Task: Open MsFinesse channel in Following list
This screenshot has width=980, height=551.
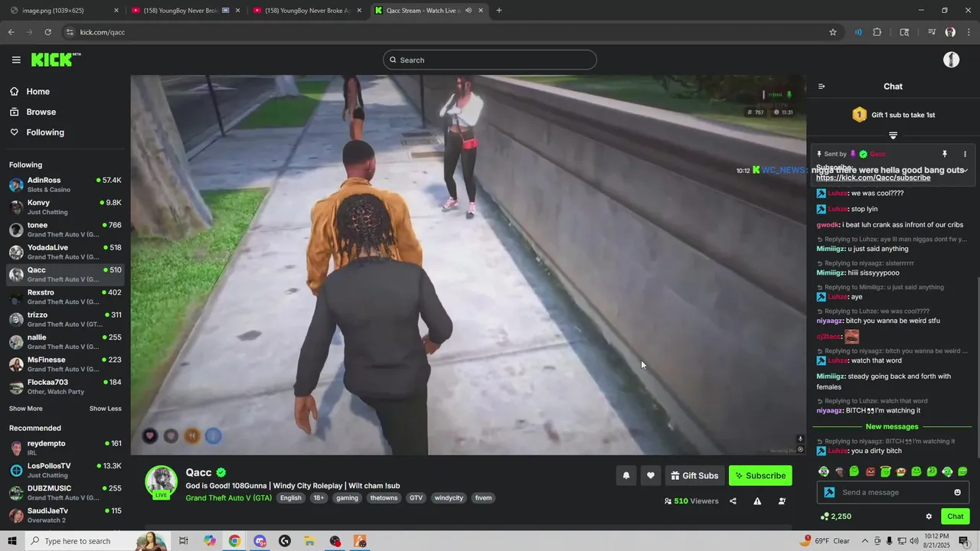Action: [65, 364]
